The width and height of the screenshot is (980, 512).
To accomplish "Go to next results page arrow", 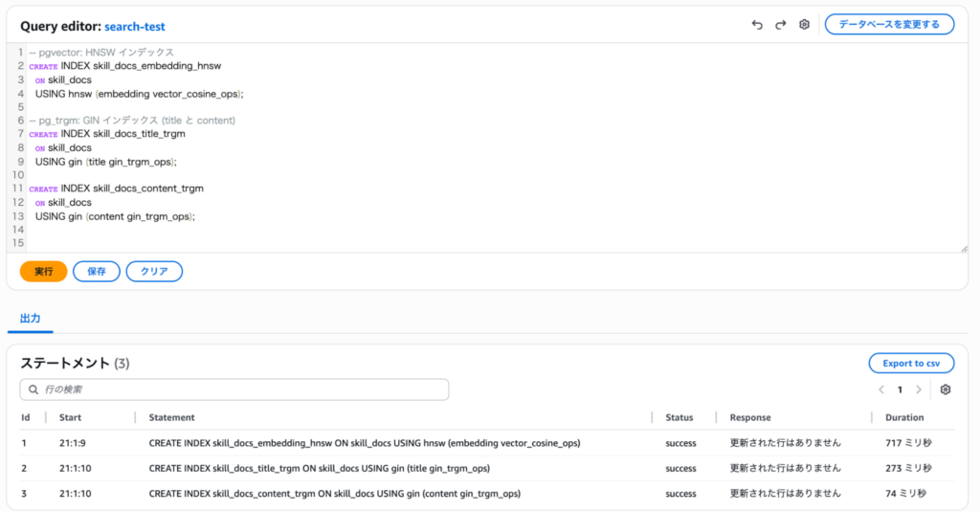I will [919, 390].
